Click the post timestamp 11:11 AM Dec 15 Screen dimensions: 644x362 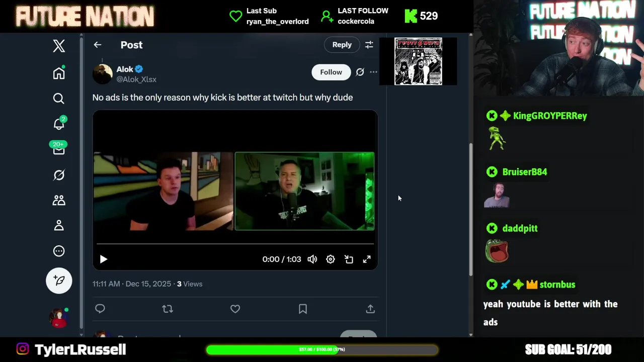tap(132, 284)
